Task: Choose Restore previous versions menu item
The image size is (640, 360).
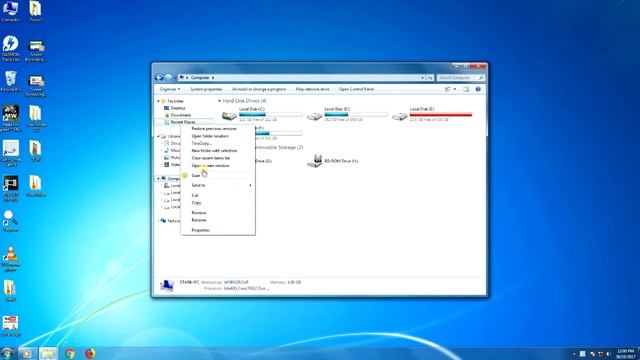Action: click(x=218, y=129)
